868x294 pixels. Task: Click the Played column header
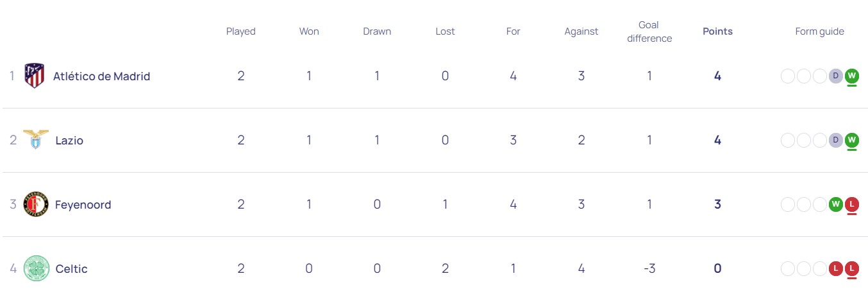240,31
